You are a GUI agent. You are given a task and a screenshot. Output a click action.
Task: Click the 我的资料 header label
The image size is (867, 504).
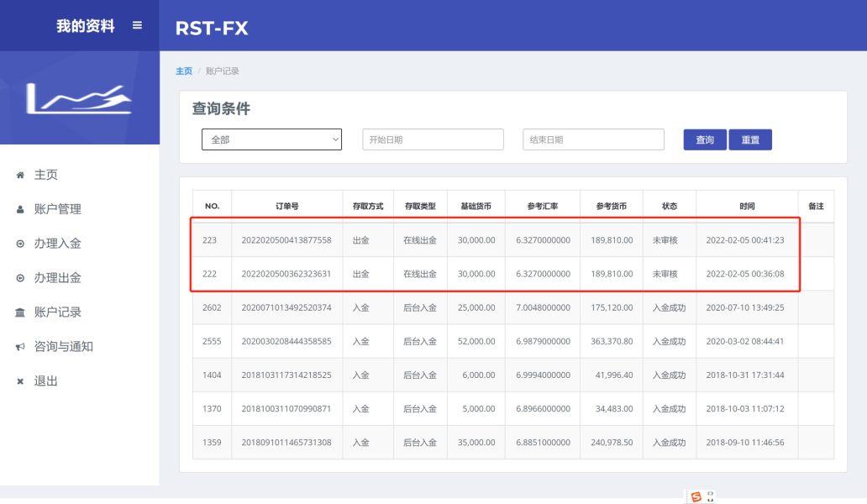(86, 26)
